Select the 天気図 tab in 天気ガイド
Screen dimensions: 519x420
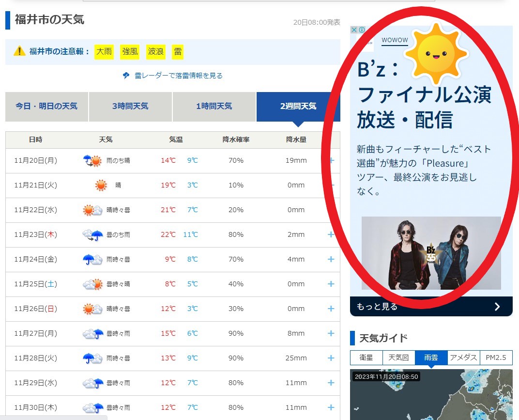[398, 358]
